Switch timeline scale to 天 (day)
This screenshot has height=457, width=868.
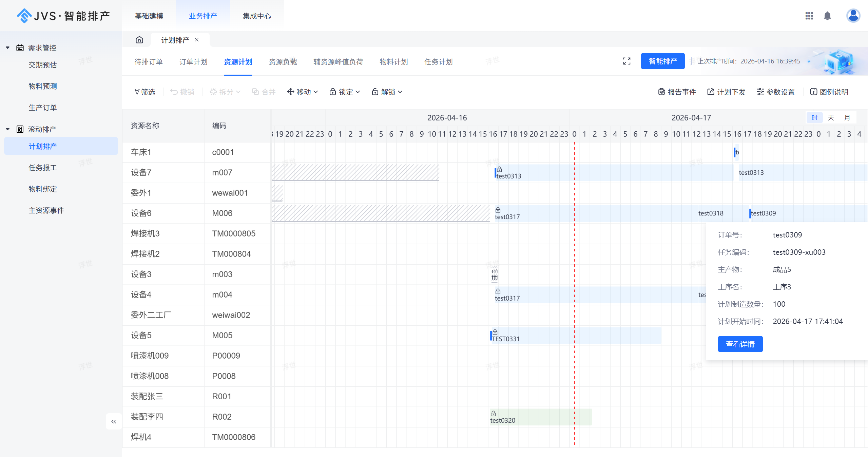831,118
